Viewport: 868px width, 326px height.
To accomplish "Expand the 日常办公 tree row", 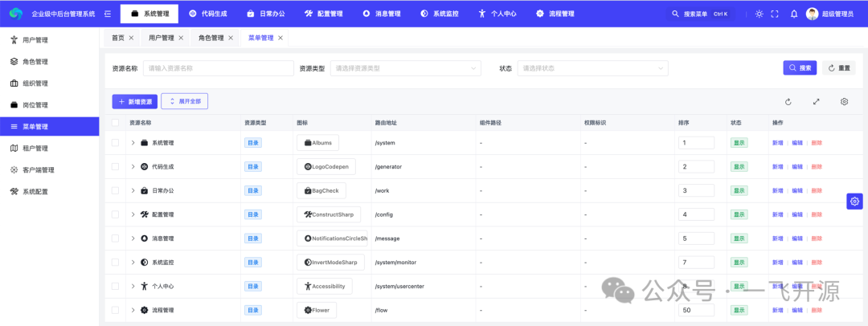I will coord(133,190).
